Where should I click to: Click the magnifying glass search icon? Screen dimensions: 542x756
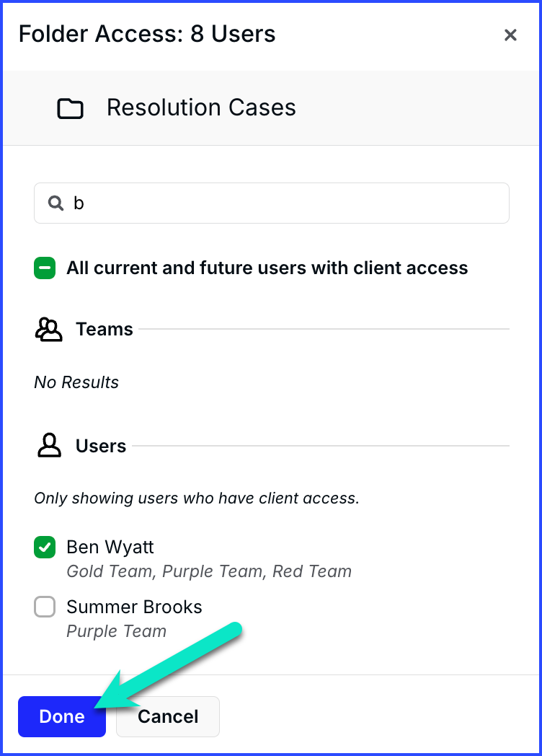(56, 203)
